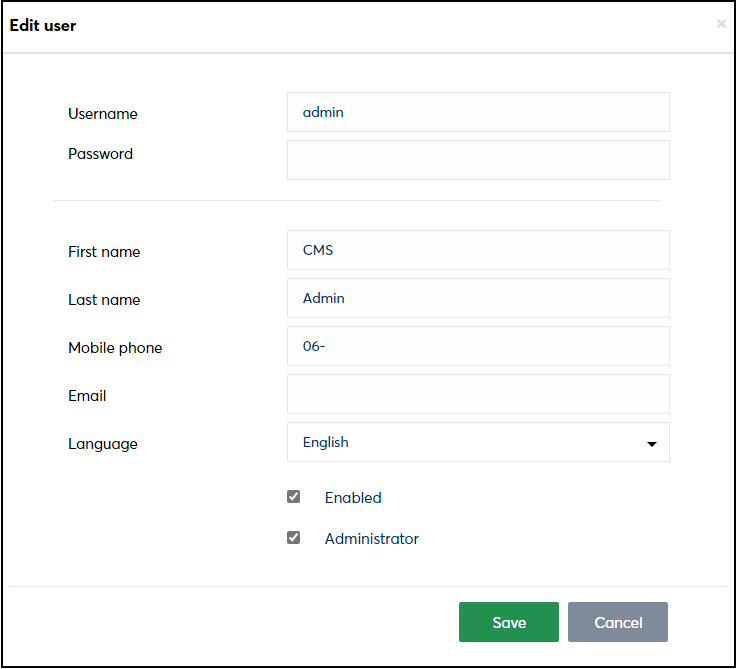Focus the Mobile phone input field

[x=478, y=346]
